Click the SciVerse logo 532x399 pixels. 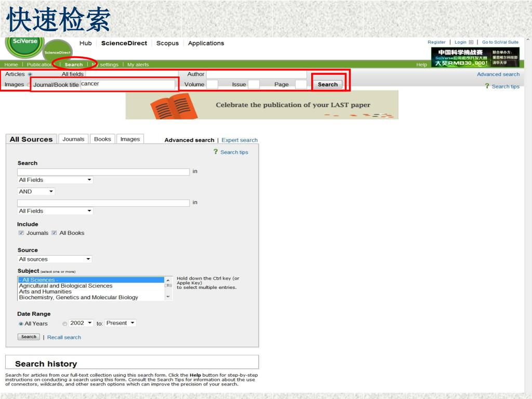click(x=24, y=47)
